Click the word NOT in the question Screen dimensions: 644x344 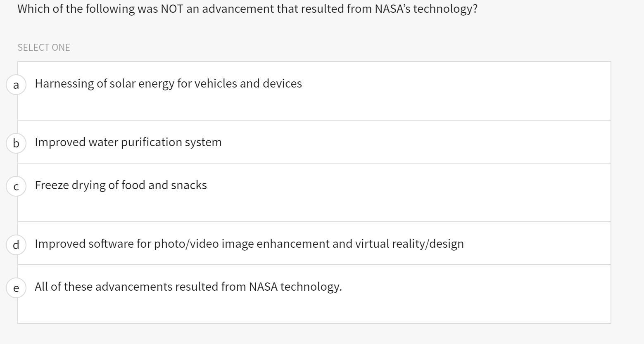pyautogui.click(x=172, y=9)
